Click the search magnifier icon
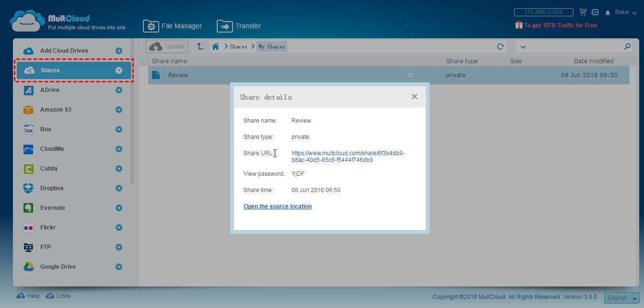 627,46
